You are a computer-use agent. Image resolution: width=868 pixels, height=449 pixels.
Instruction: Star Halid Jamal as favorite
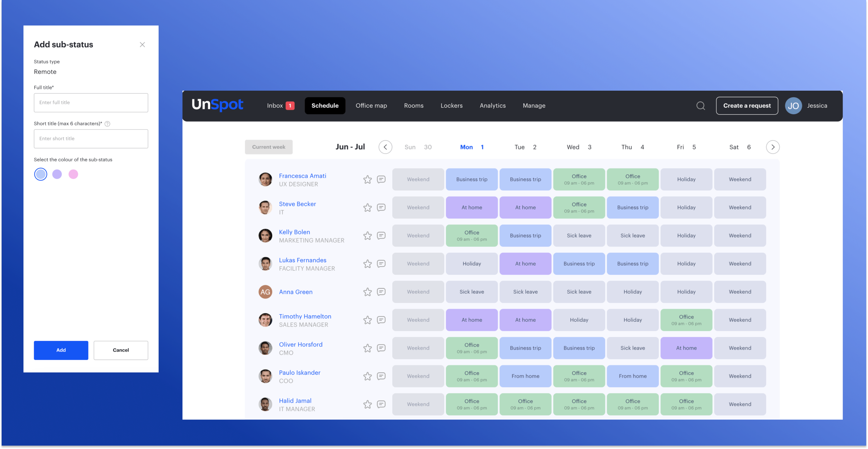coord(367,404)
